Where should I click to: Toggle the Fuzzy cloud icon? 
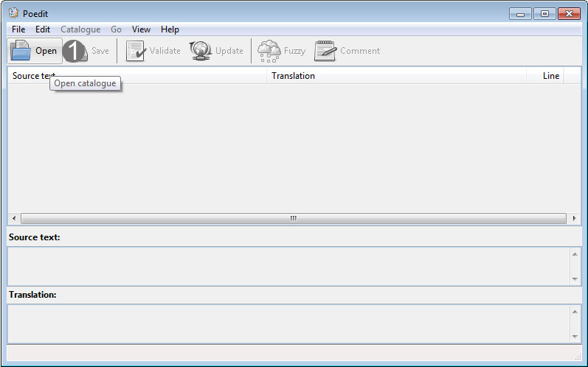pos(269,51)
